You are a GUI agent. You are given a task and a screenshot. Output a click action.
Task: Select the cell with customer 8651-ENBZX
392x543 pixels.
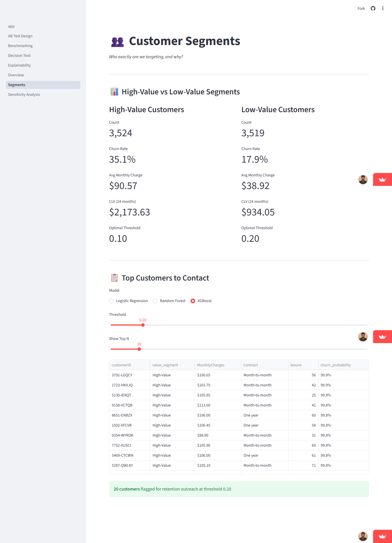pyautogui.click(x=130, y=415)
